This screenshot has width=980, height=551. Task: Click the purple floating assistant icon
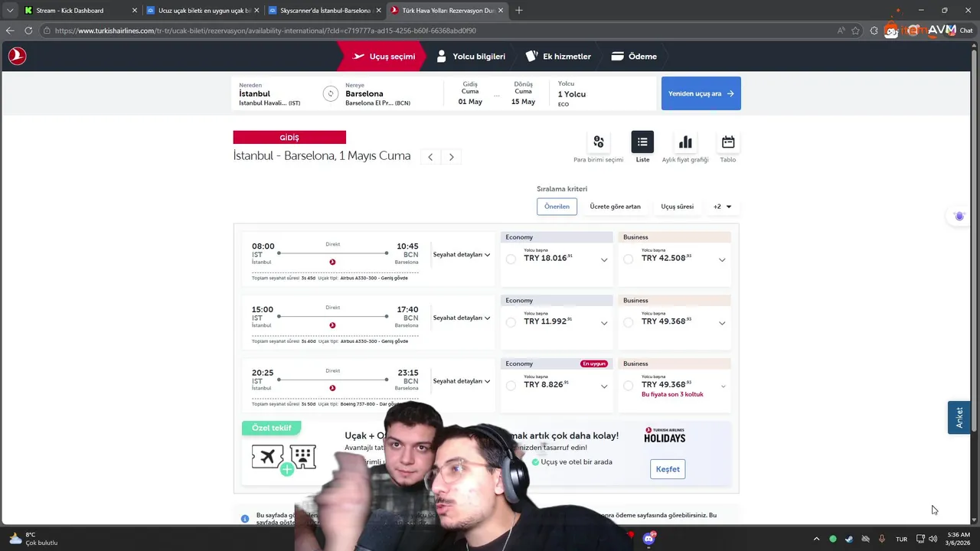[959, 217]
